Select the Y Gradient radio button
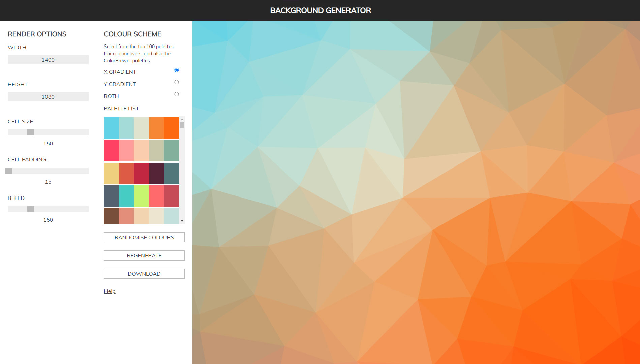640x364 pixels. (x=177, y=82)
